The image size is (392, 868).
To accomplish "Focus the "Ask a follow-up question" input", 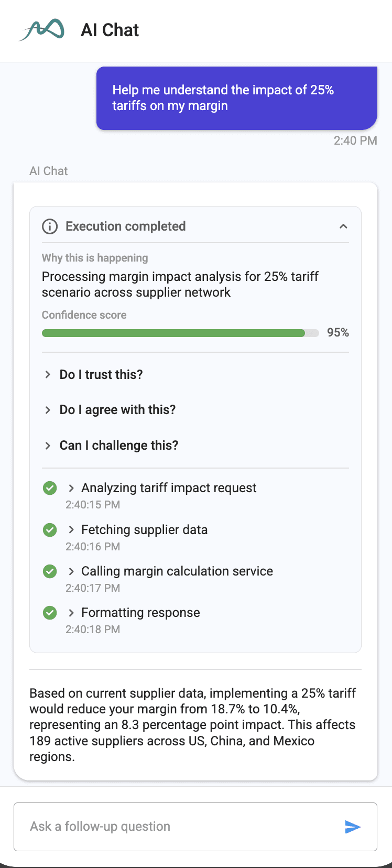I will (178, 827).
